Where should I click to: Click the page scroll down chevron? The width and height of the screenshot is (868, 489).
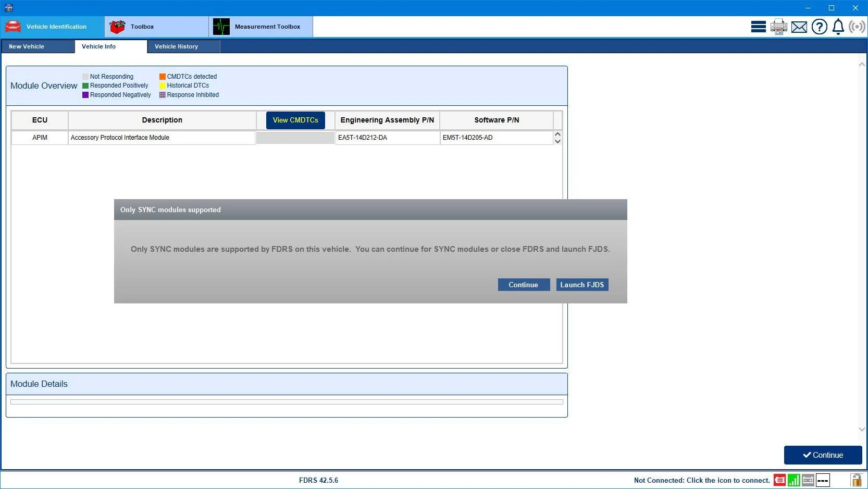coord(862,430)
